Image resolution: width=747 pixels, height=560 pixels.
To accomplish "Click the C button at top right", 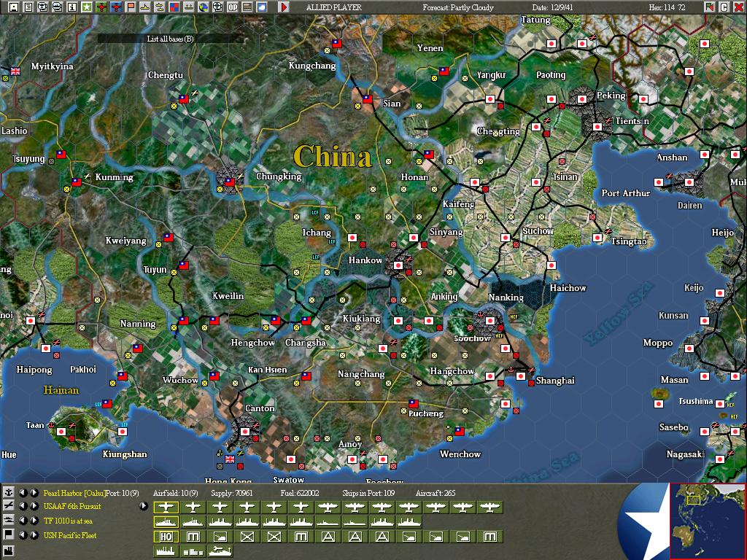I will click(724, 7).
